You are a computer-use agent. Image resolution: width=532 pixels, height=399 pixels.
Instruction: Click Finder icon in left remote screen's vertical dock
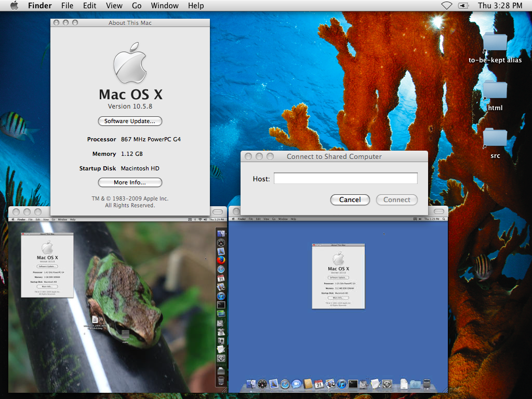click(x=221, y=233)
